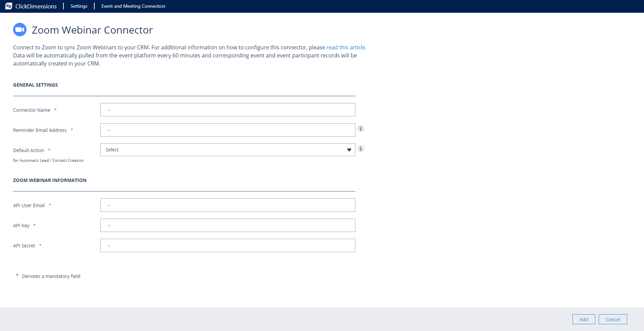Image resolution: width=644 pixels, height=331 pixels.
Task: Open the 'read this article' link
Action: (x=346, y=47)
